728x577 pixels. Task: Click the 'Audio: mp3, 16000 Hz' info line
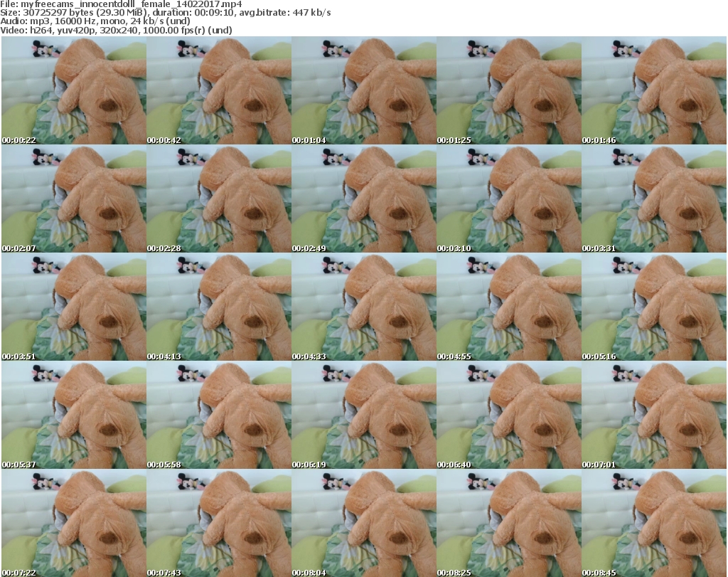pyautogui.click(x=95, y=21)
